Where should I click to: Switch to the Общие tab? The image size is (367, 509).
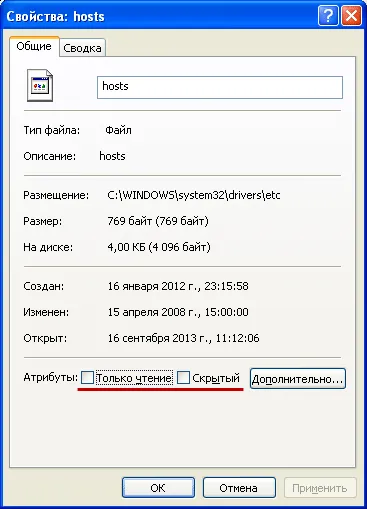[34, 46]
